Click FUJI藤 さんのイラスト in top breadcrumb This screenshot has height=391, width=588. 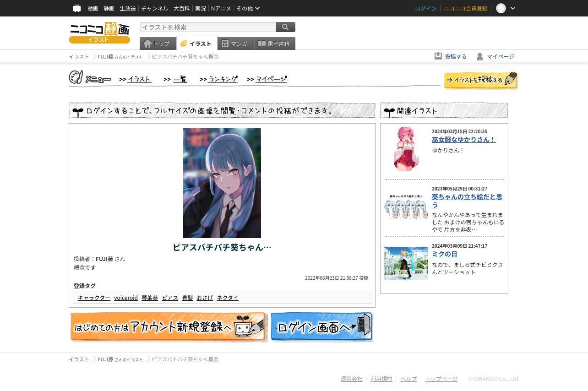pos(120,56)
